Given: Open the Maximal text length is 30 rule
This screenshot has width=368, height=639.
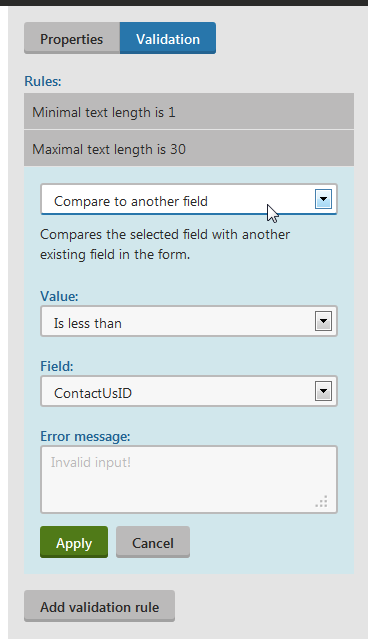Looking at the screenshot, I should pyautogui.click(x=189, y=148).
